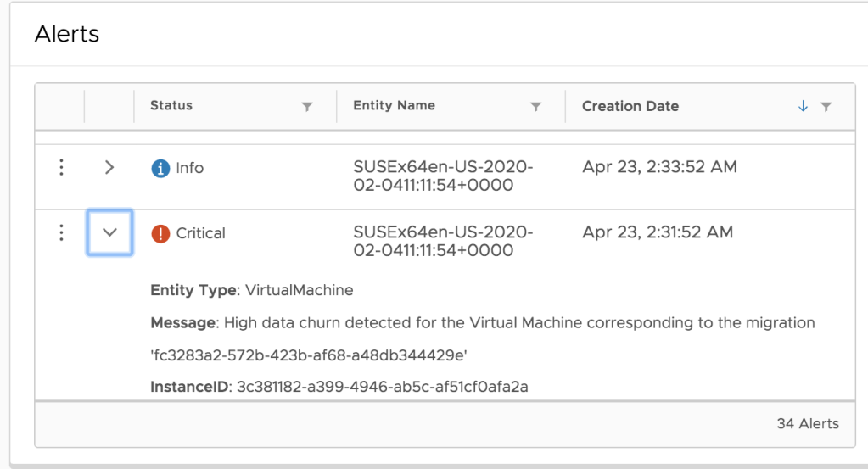Expand the Info alert row details
The width and height of the screenshot is (868, 469).
pos(109,168)
